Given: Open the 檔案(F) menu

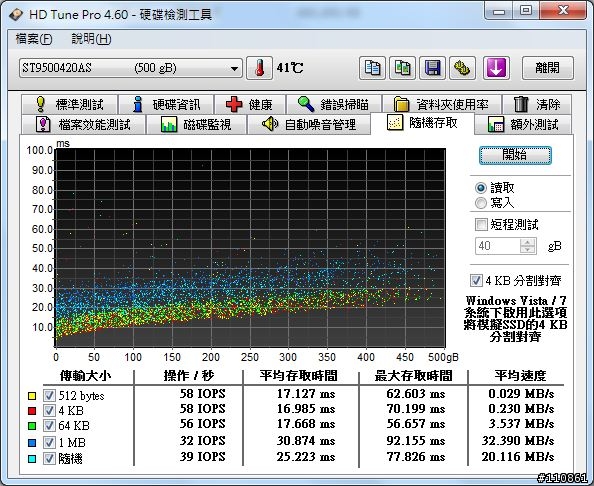Looking at the screenshot, I should click(34, 39).
